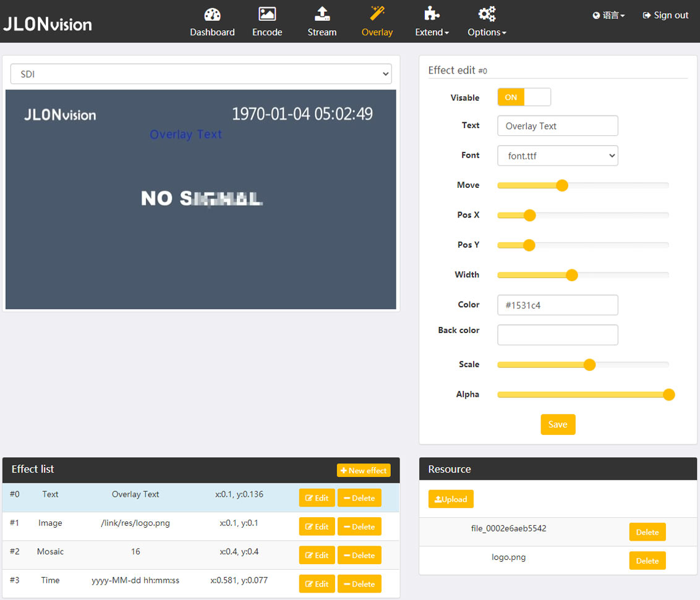Click the Move slider handle
The width and height of the screenshot is (700, 600).
coord(562,185)
